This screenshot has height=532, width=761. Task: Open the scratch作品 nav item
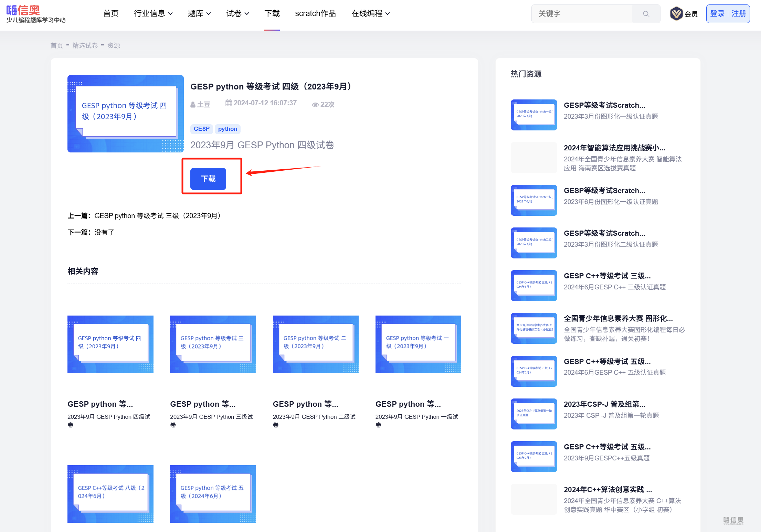pos(315,14)
